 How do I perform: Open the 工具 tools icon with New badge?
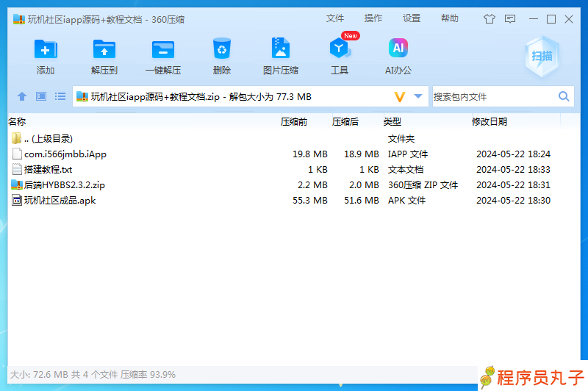pyautogui.click(x=340, y=49)
